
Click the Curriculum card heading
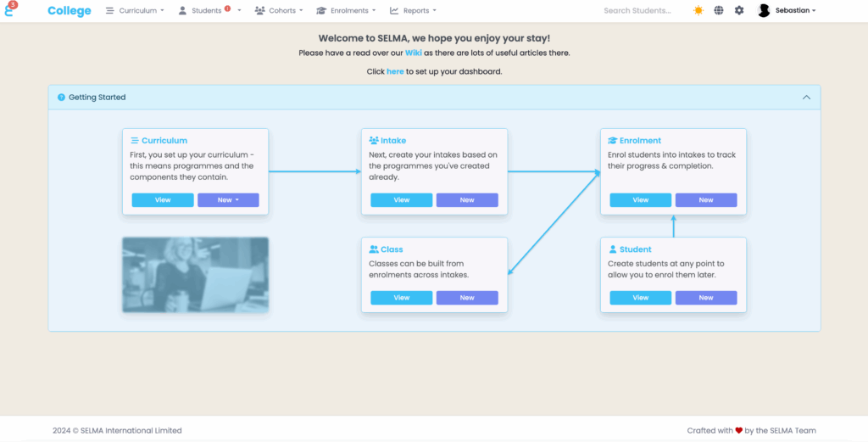[x=164, y=141]
